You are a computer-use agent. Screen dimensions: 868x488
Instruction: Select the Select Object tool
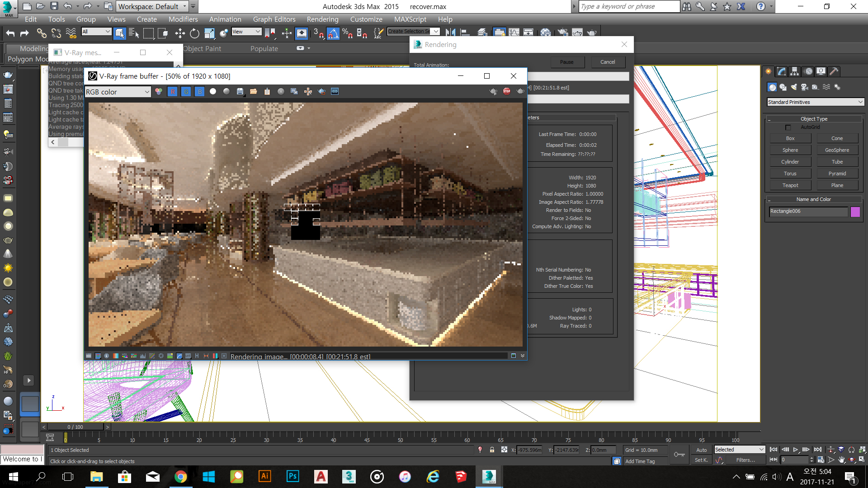[119, 32]
